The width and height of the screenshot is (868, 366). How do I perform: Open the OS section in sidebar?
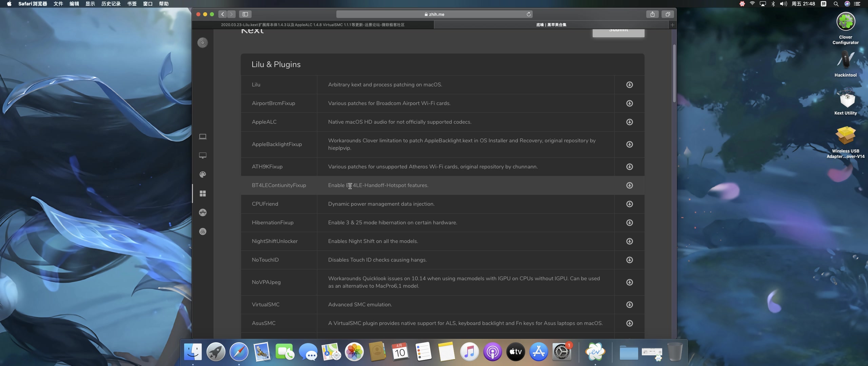coord(203,232)
